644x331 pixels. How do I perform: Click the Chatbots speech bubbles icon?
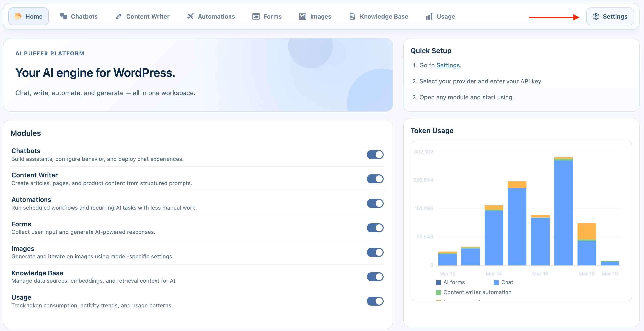coord(63,16)
